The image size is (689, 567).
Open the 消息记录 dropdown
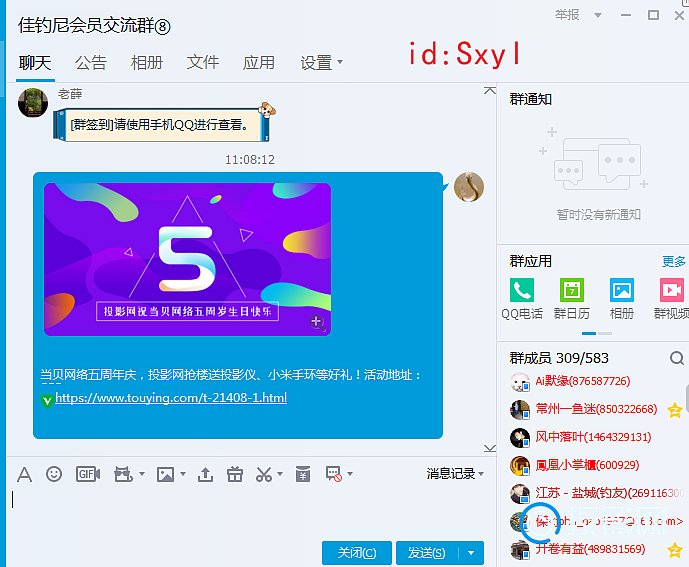pyautogui.click(x=455, y=474)
